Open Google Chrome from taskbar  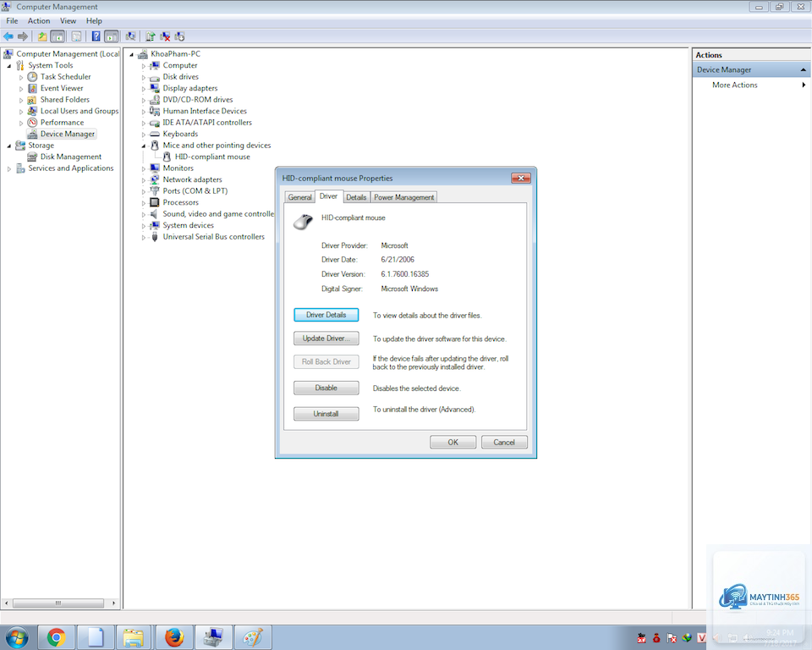tap(56, 637)
